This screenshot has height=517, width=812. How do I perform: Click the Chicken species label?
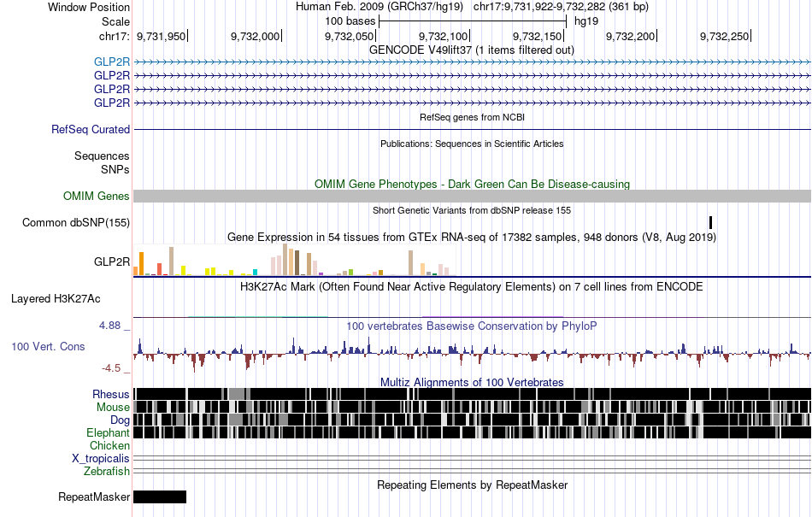(x=109, y=445)
